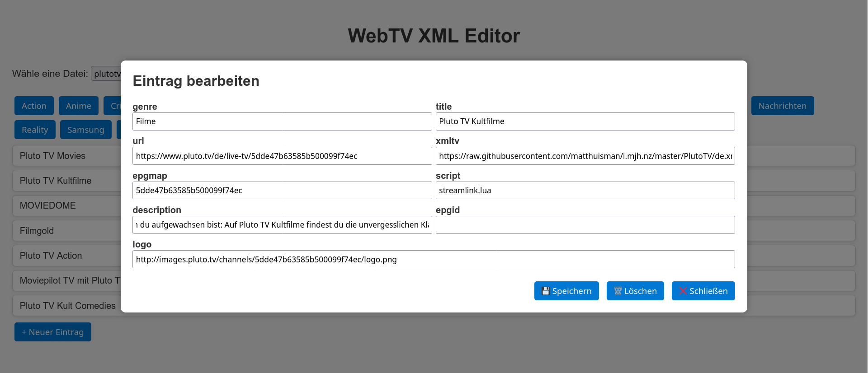Click the xmltv address field
The width and height of the screenshot is (868, 373).
coord(585,156)
